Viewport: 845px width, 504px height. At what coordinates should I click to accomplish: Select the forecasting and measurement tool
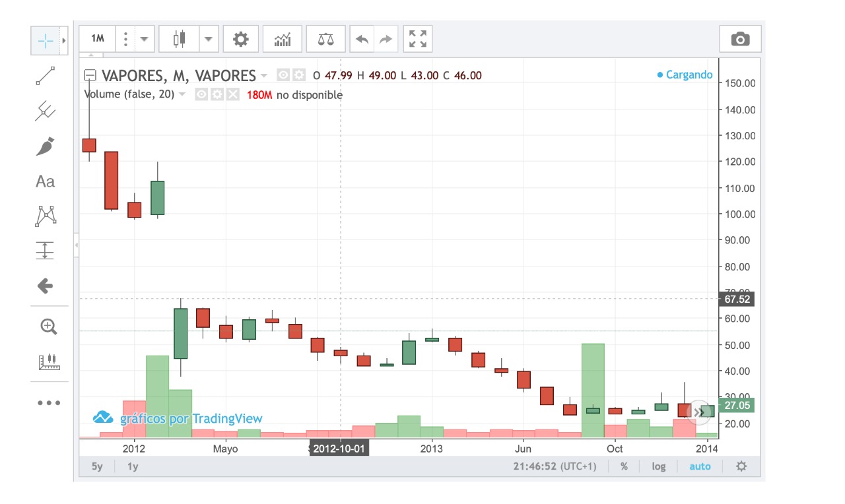pos(46,251)
